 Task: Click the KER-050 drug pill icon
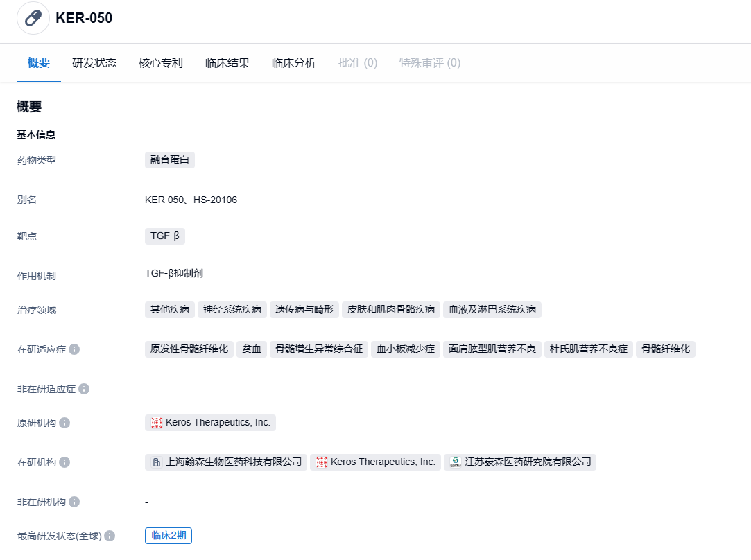pyautogui.click(x=33, y=18)
